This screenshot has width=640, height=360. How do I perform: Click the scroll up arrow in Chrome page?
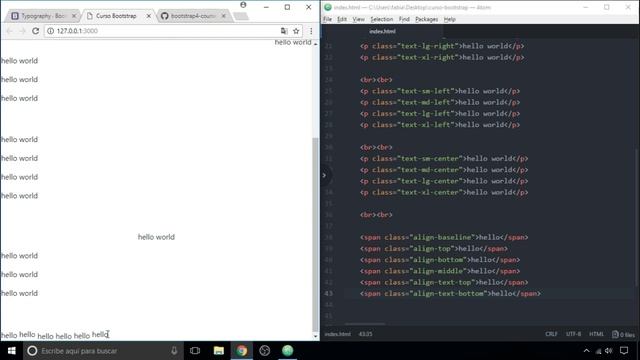[x=316, y=44]
